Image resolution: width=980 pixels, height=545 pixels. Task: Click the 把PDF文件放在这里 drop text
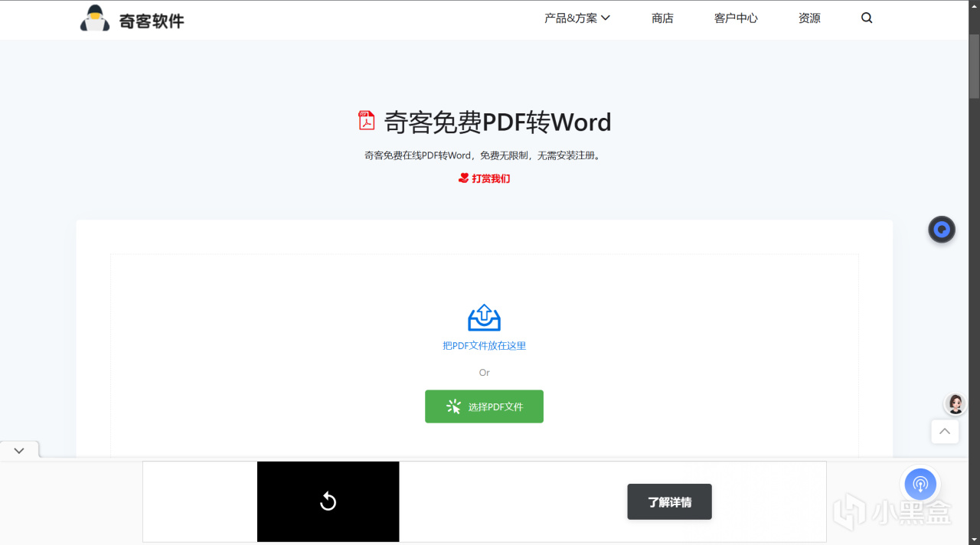click(x=484, y=346)
